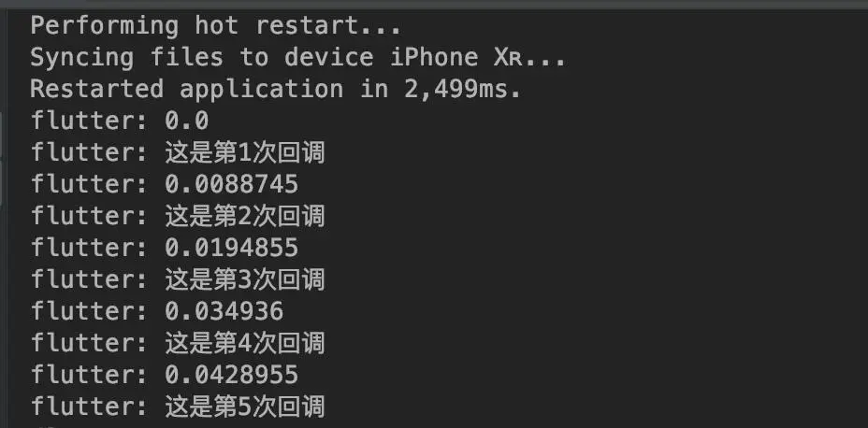Click the word 'restart...' in first line
The image size is (868, 428).
point(329,26)
